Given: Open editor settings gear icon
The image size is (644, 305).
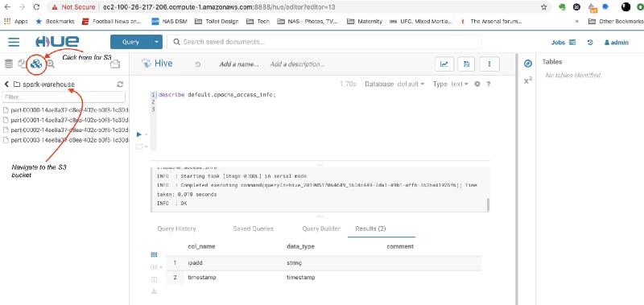Looking at the screenshot, I should (x=477, y=84).
